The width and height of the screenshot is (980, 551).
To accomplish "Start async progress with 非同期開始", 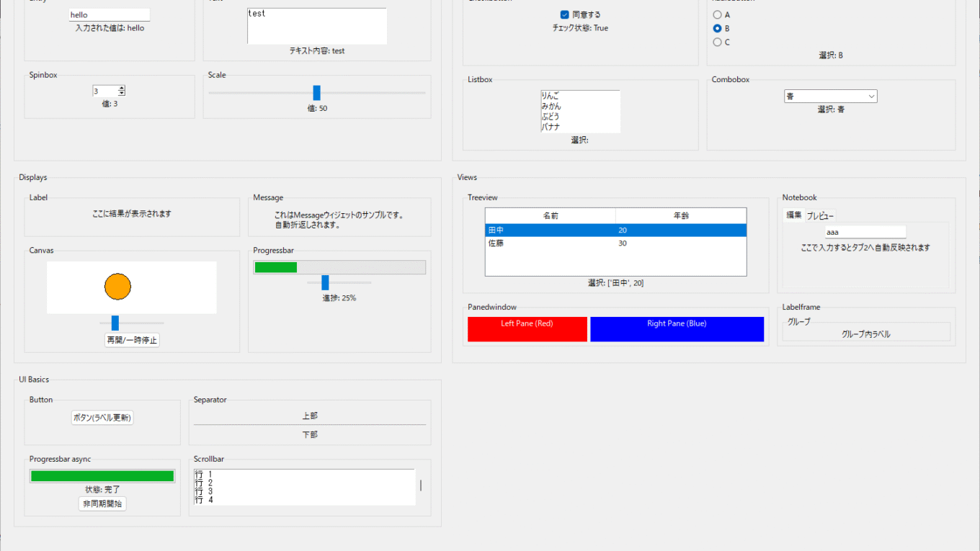I will pyautogui.click(x=102, y=503).
